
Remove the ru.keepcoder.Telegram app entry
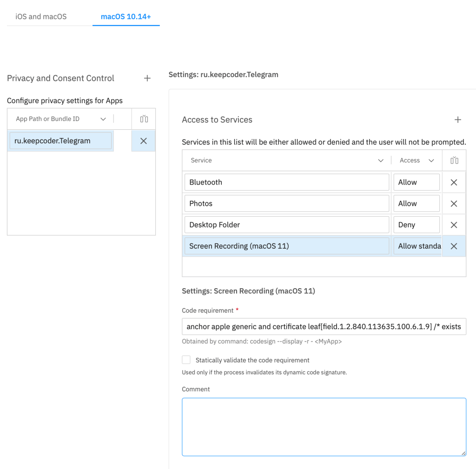tap(144, 141)
